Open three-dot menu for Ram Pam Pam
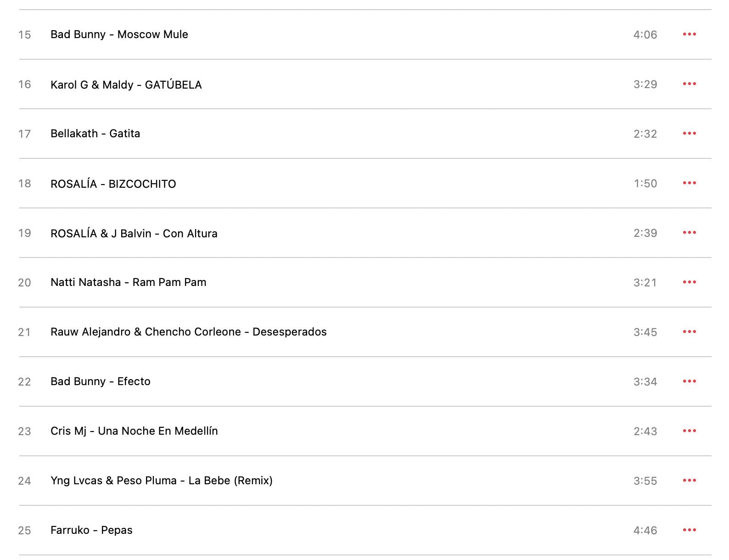The height and width of the screenshot is (560, 729). pyautogui.click(x=689, y=282)
